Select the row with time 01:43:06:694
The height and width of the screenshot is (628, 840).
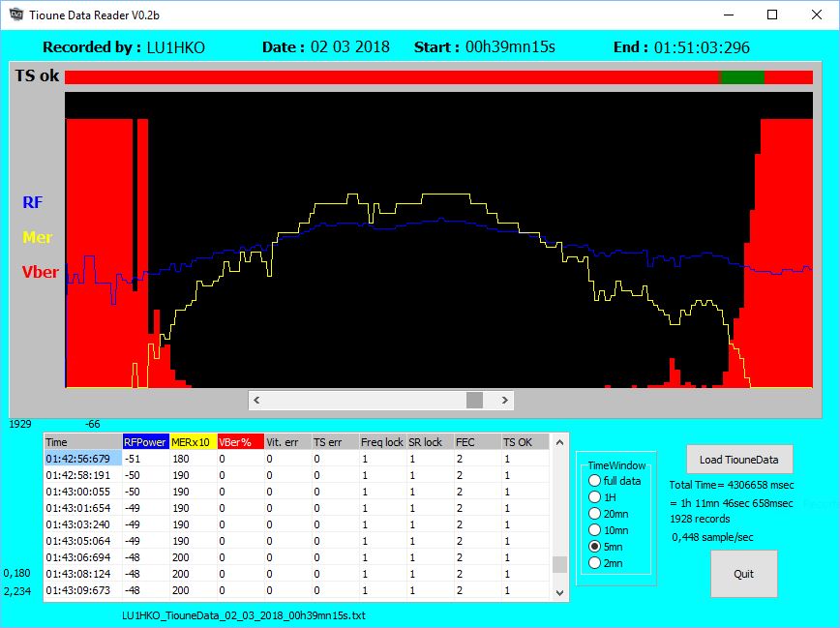pyautogui.click(x=296, y=557)
